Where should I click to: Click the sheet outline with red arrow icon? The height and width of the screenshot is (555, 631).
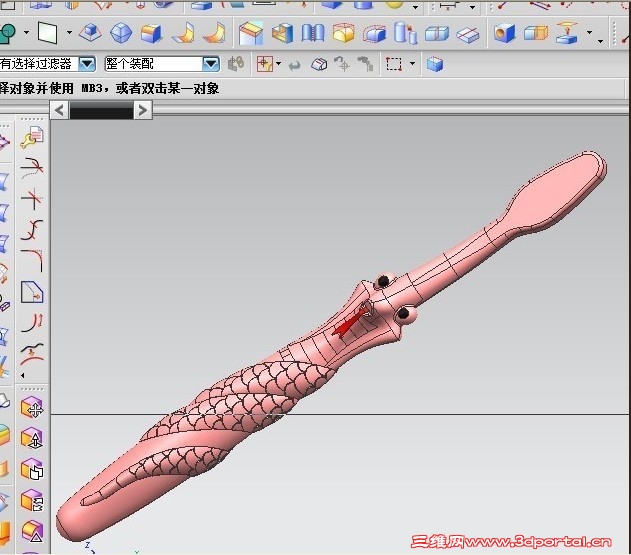pos(32,292)
